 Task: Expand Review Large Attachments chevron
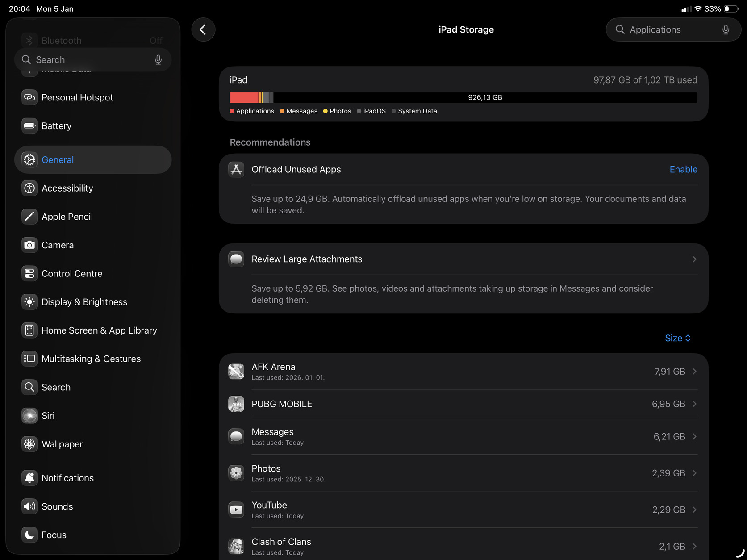point(694,259)
